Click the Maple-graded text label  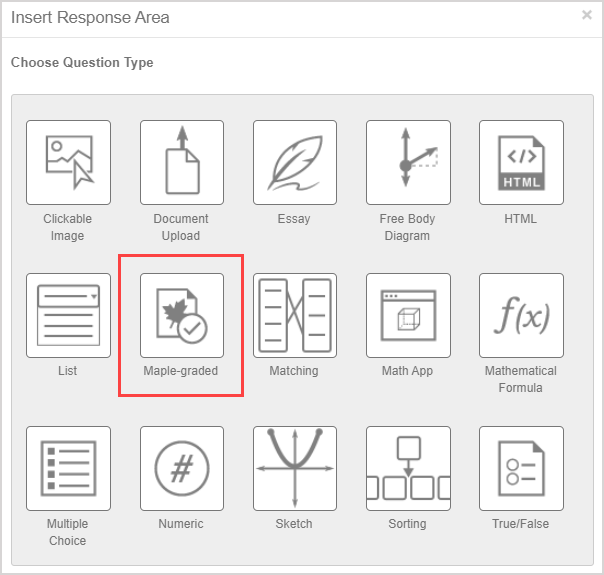tap(181, 371)
